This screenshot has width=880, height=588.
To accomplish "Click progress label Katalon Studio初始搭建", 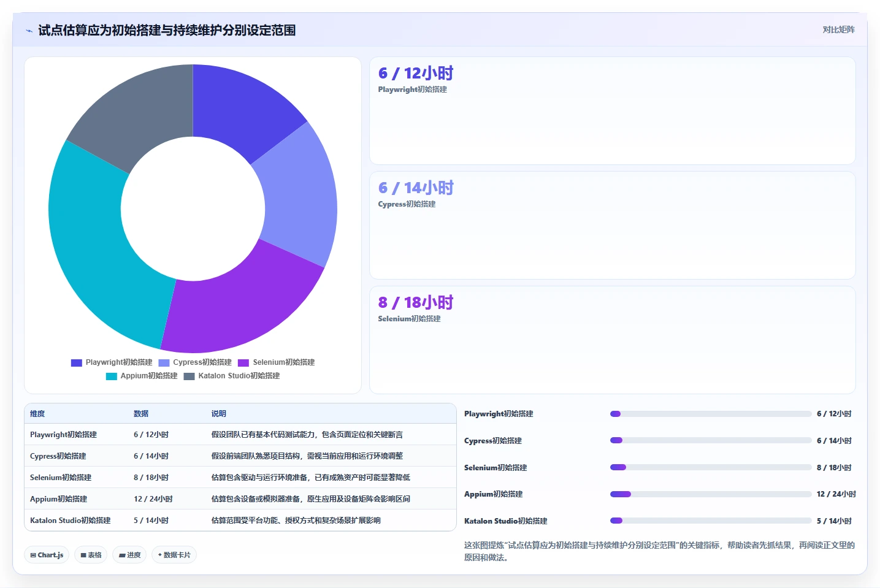I will (x=506, y=521).
